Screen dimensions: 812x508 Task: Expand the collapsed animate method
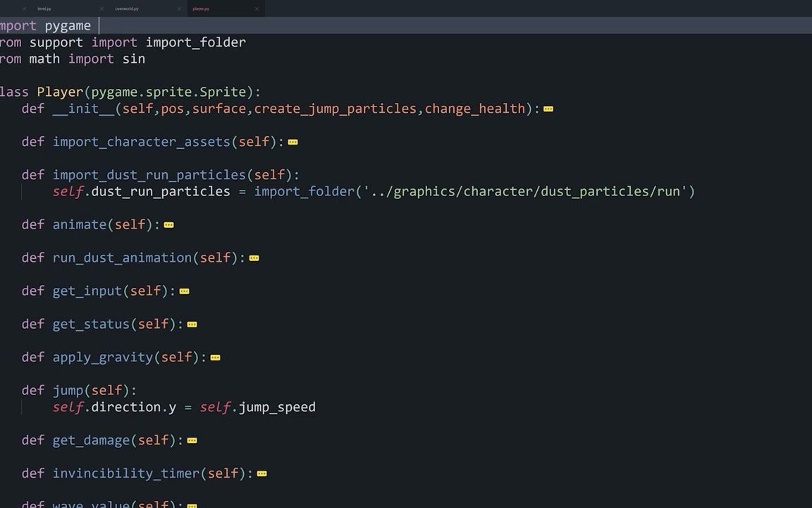tap(168, 224)
